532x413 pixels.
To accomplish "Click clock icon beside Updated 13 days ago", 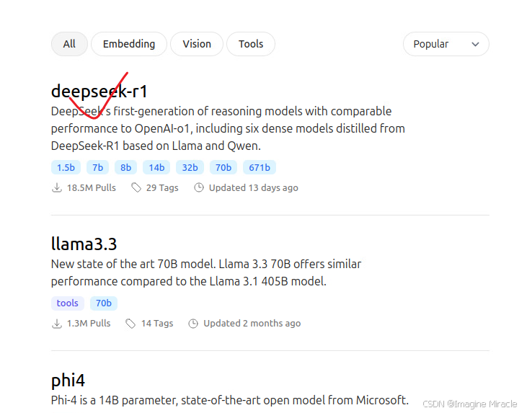I will (x=199, y=187).
